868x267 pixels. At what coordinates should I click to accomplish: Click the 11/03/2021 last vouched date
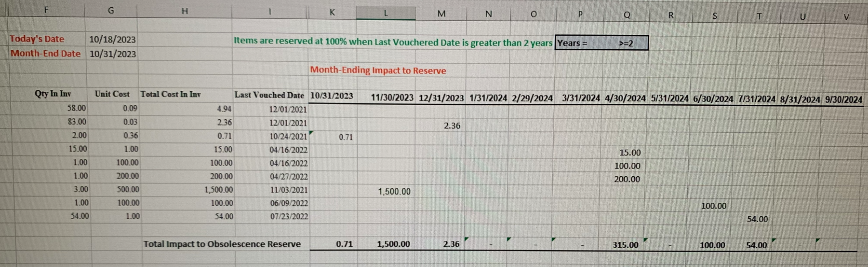[x=289, y=190]
